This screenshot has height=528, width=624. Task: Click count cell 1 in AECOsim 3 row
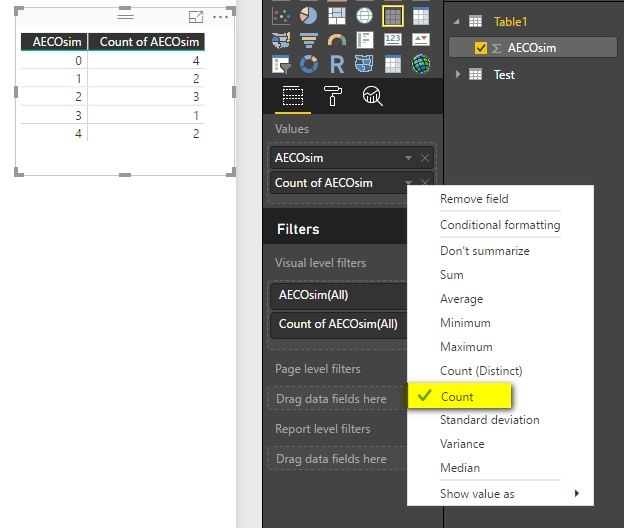pyautogui.click(x=146, y=115)
